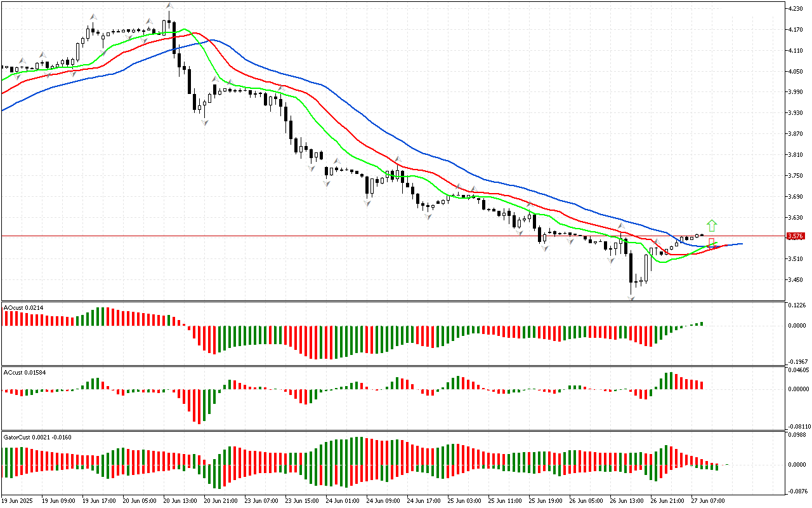Select the up fractal above the 26 Jun 13:00 candle
The width and height of the screenshot is (812, 508).
click(622, 225)
